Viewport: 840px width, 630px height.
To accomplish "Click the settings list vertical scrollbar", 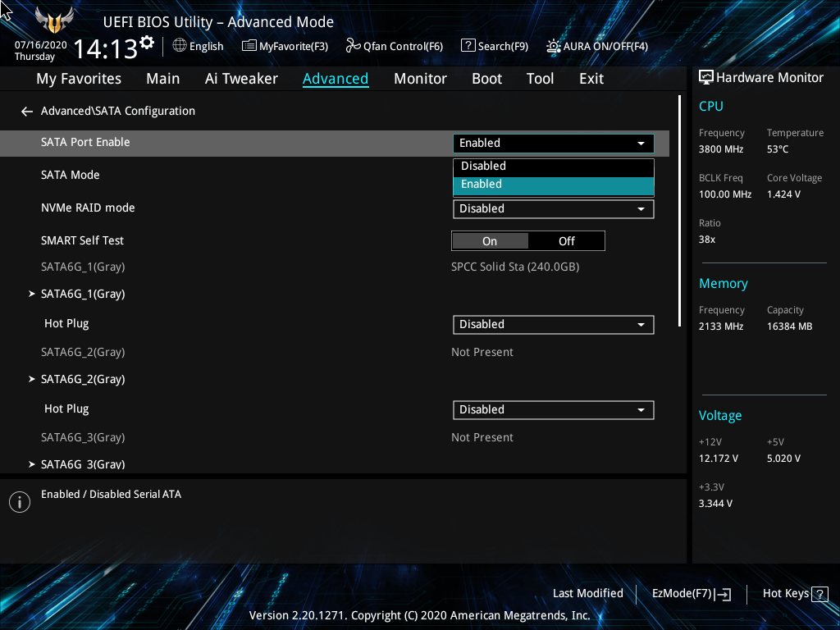I will point(679,211).
